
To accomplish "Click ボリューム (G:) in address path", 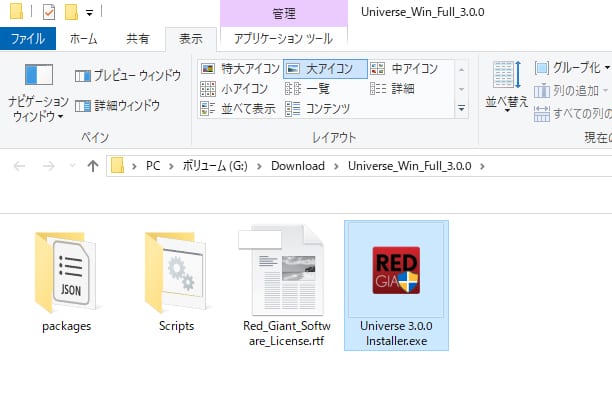I will coord(215,166).
